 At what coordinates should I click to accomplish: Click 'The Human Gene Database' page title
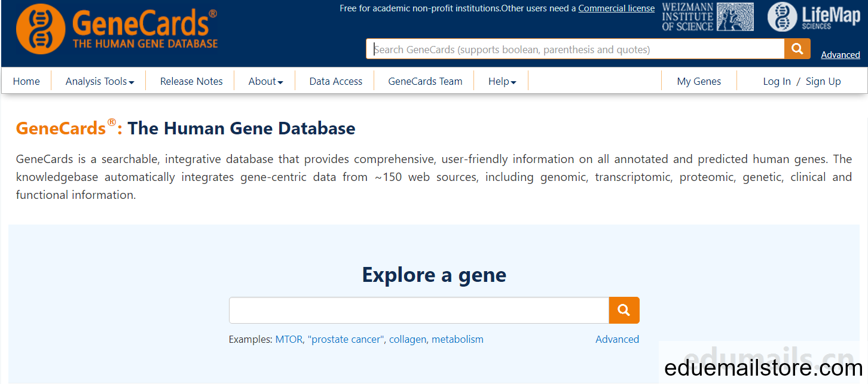click(x=242, y=128)
